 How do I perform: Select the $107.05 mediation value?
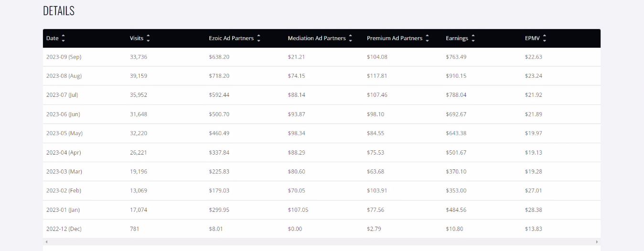[x=299, y=209]
